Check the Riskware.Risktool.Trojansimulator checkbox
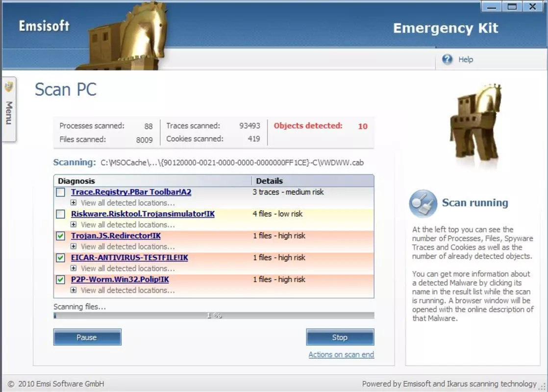 [x=60, y=214]
